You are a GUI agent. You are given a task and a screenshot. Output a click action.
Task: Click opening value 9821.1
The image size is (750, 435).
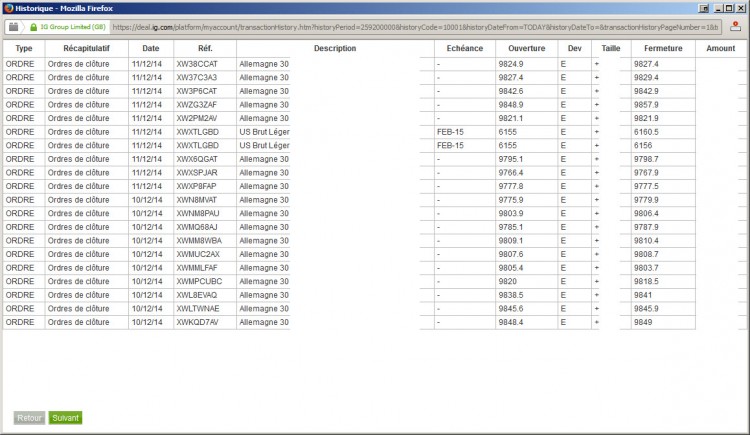(511, 118)
